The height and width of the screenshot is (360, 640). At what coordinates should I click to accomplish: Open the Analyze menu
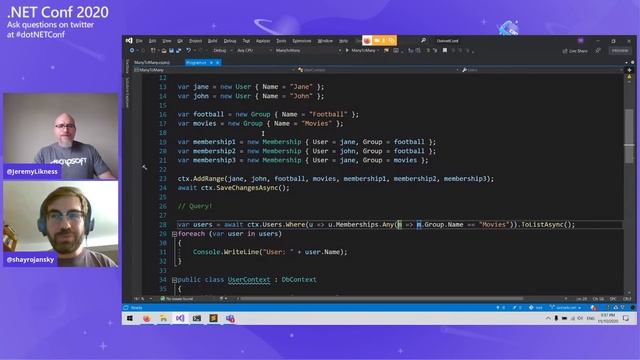point(263,41)
